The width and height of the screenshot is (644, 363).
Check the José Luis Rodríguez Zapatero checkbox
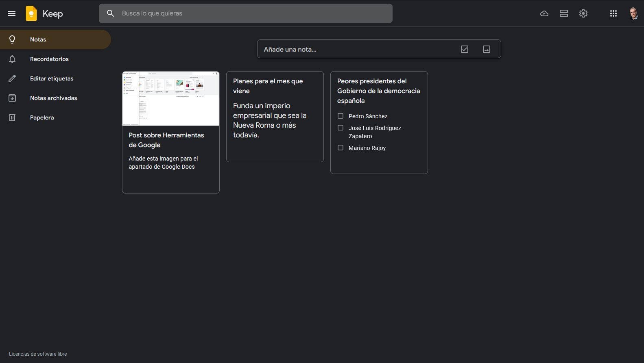(341, 128)
